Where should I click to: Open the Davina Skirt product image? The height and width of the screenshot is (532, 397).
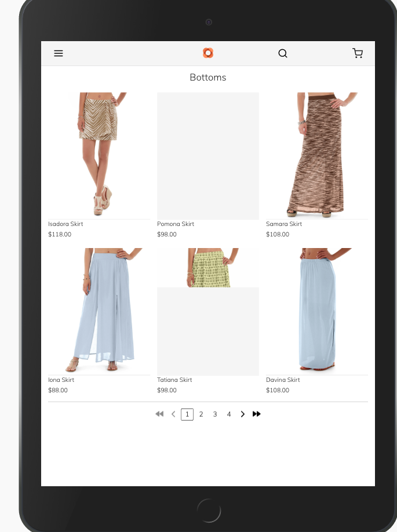(x=317, y=311)
